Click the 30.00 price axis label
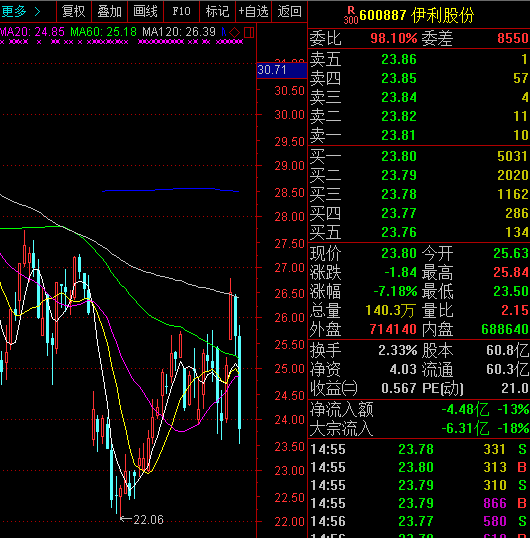This screenshot has height=538, width=530. 289,115
